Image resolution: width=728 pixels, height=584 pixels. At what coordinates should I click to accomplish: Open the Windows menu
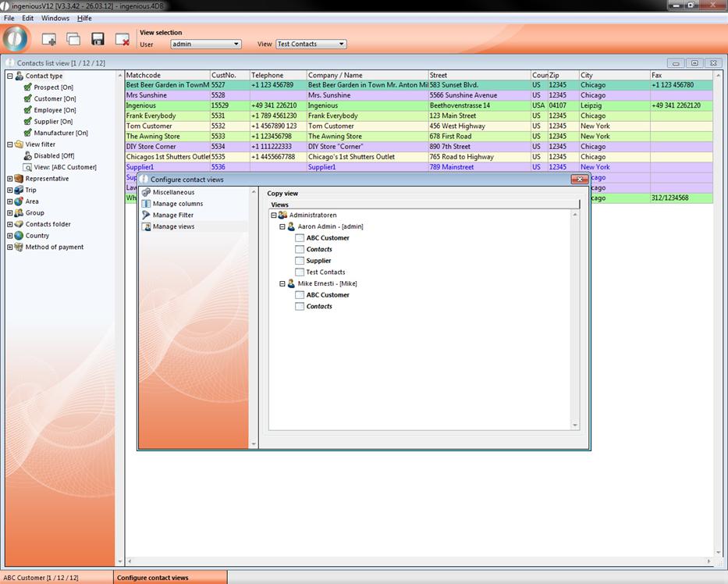coord(55,18)
